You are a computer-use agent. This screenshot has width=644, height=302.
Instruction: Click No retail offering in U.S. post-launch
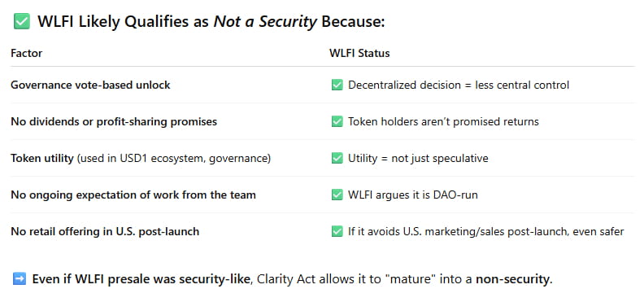105,231
